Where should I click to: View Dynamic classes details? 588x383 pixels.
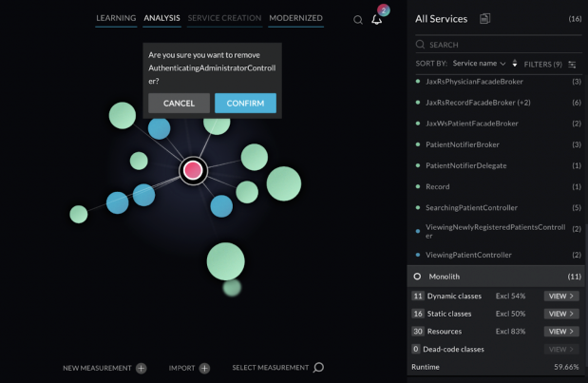point(561,297)
